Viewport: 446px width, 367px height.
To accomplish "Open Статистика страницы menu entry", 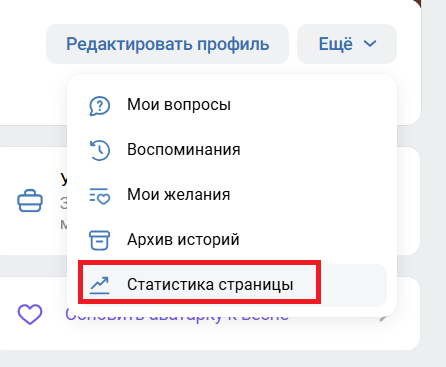I will (x=232, y=285).
